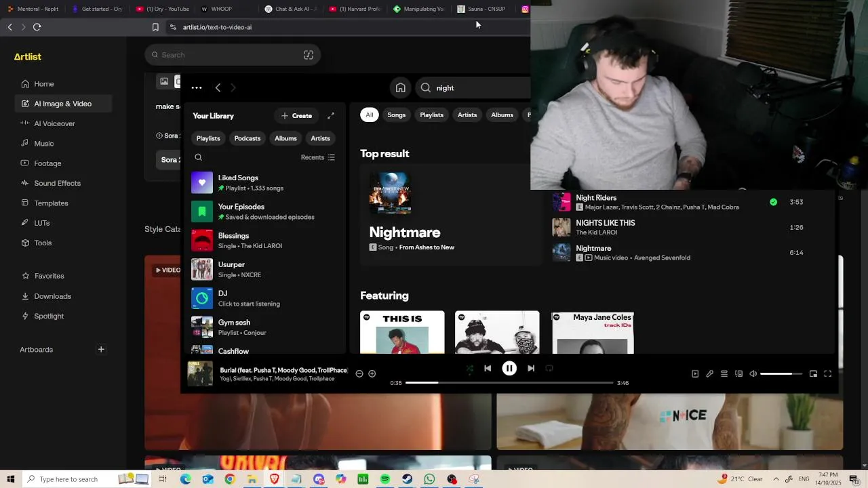This screenshot has height=488, width=868.
Task: Select the Albums library filter chip
Action: 285,138
